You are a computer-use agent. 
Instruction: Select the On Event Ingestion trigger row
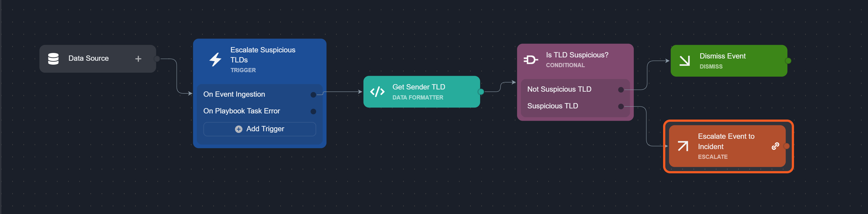[x=234, y=94]
